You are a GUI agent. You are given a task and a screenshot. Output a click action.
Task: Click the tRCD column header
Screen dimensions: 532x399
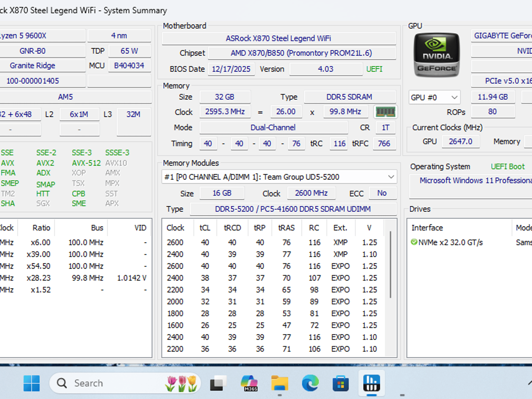(x=232, y=228)
